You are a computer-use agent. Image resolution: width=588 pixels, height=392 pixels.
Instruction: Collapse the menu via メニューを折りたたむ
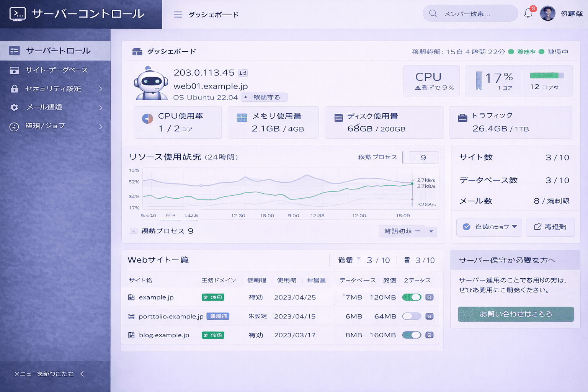(x=49, y=374)
